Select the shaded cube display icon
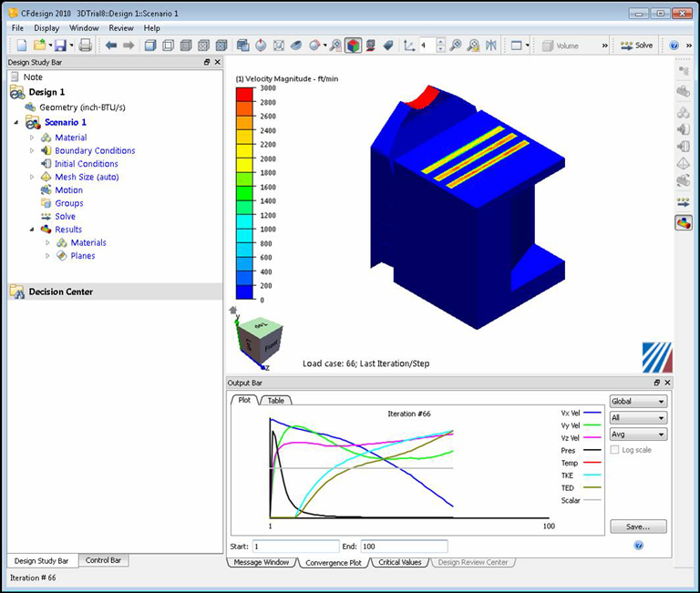 [x=150, y=46]
